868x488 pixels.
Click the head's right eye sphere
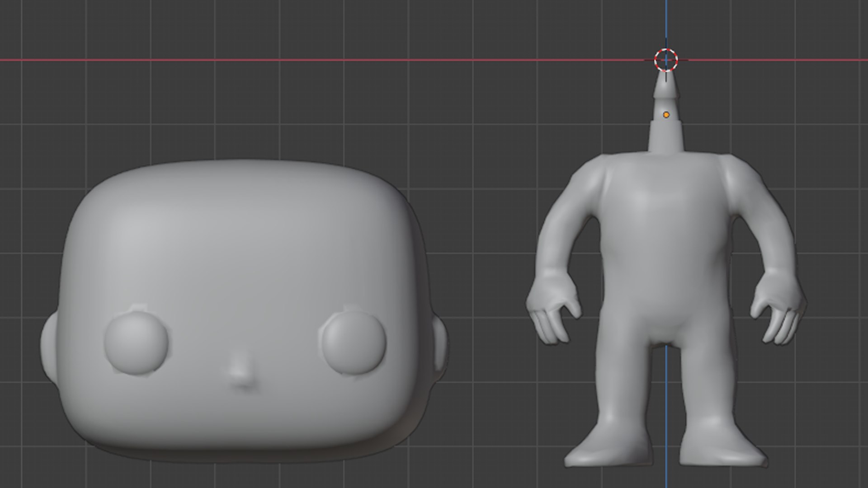[x=354, y=342]
